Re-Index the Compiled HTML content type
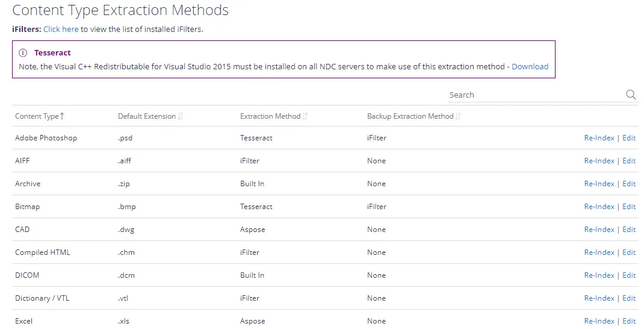644x329 pixels. click(x=599, y=252)
